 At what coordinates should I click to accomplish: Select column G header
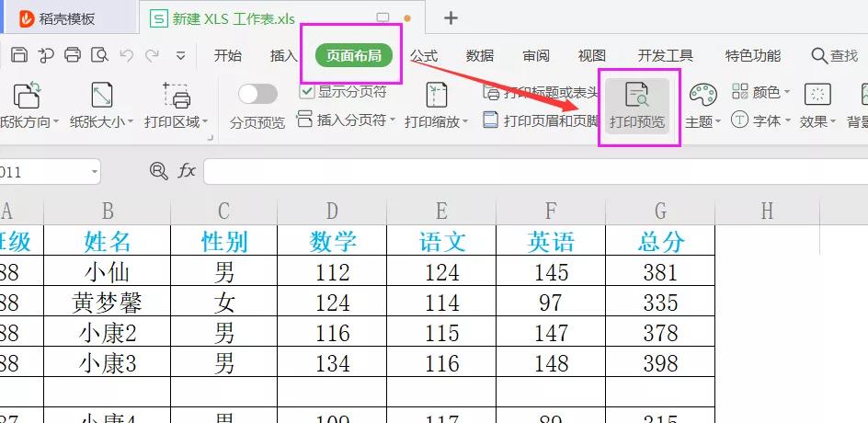pyautogui.click(x=661, y=211)
